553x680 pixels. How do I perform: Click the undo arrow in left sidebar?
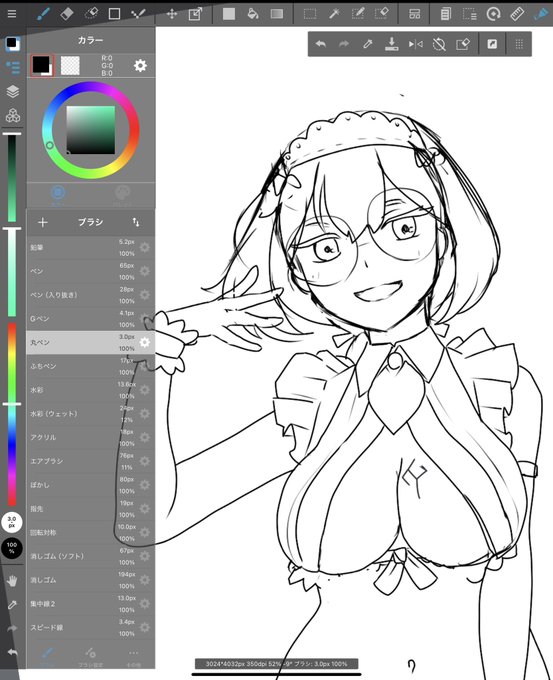coord(12,652)
